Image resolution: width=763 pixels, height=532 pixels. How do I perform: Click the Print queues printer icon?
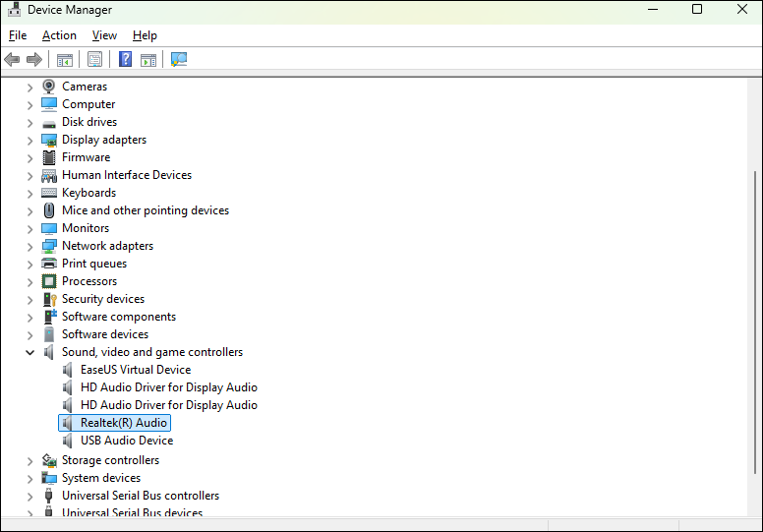click(48, 264)
